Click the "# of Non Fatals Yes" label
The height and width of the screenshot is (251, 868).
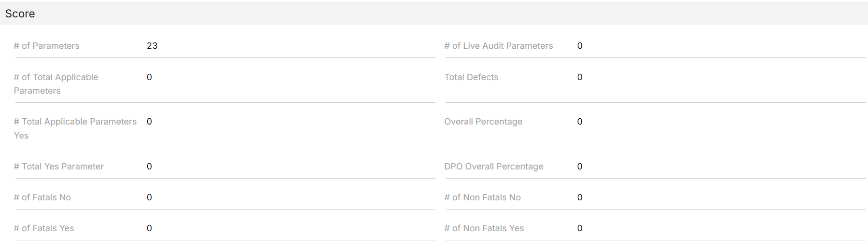484,228
